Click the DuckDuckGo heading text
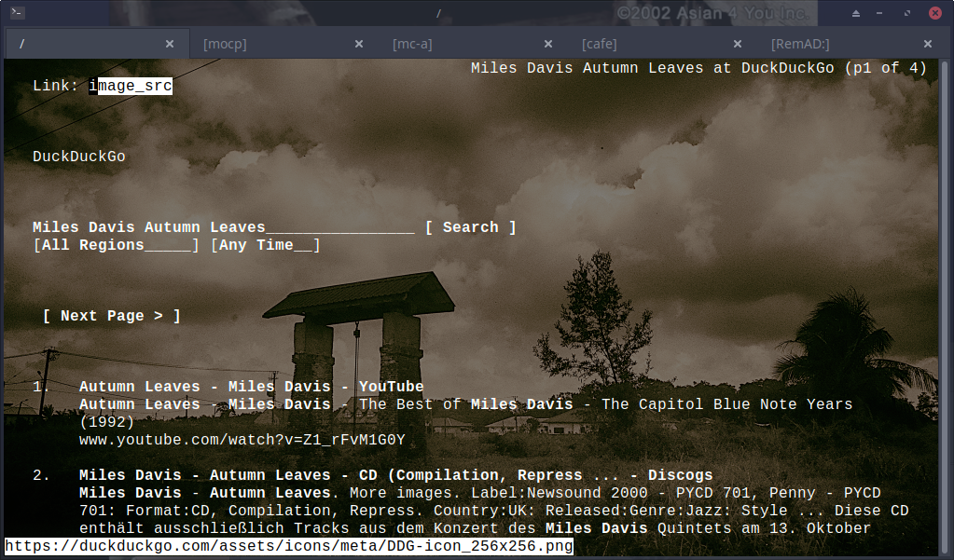The width and height of the screenshot is (954, 560). [x=79, y=157]
